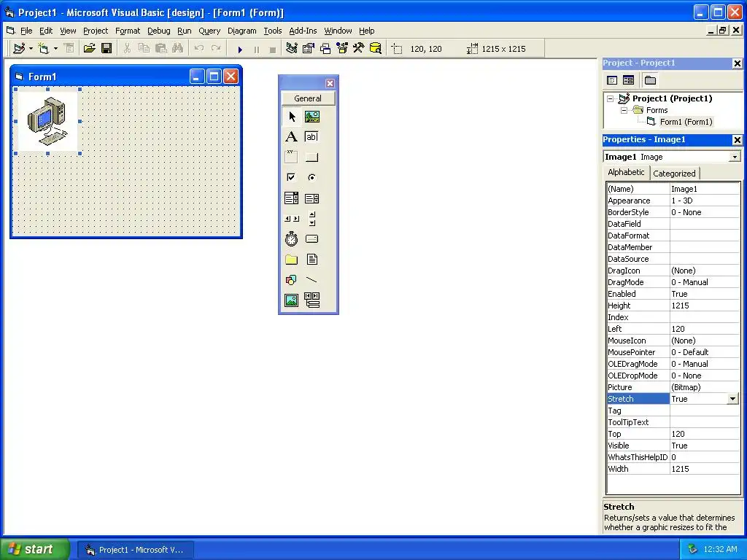The width and height of the screenshot is (747, 560).
Task: Open the Stretch value dropdown
Action: (x=732, y=399)
